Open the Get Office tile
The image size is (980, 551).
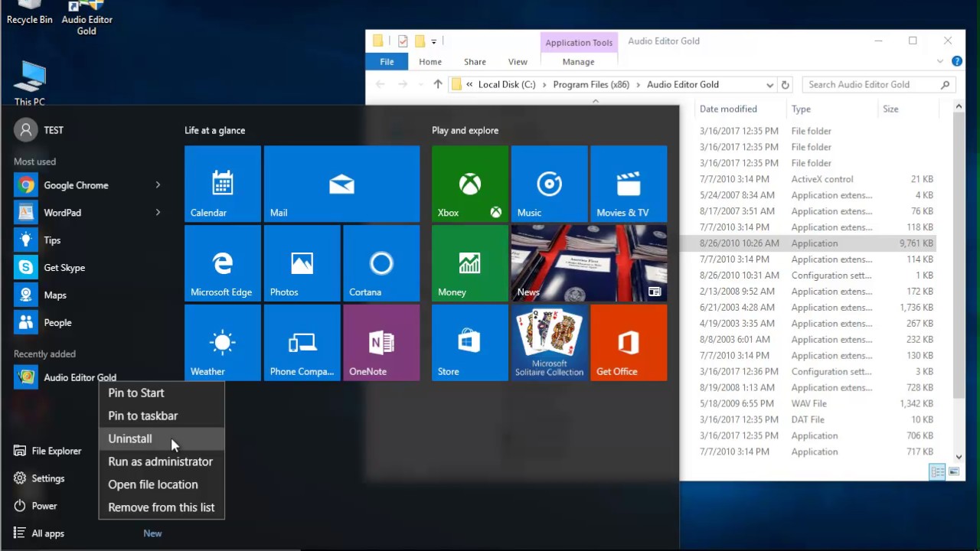tap(629, 343)
